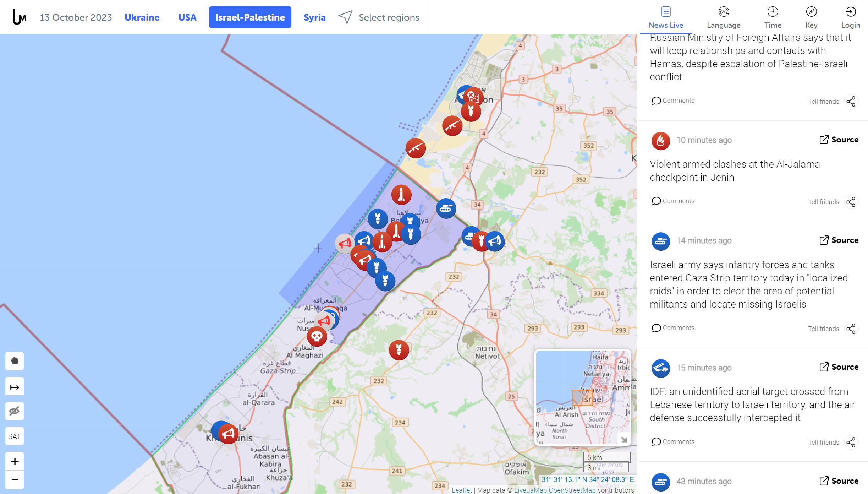Share the Israeli army raids news item
Screen dimensions: 868x494
[x=851, y=329]
